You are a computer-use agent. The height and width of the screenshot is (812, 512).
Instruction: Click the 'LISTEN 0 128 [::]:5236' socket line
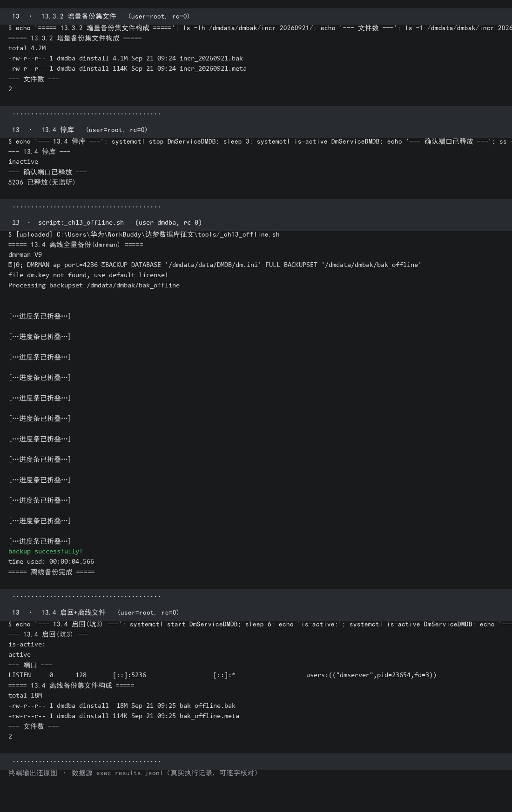point(222,675)
